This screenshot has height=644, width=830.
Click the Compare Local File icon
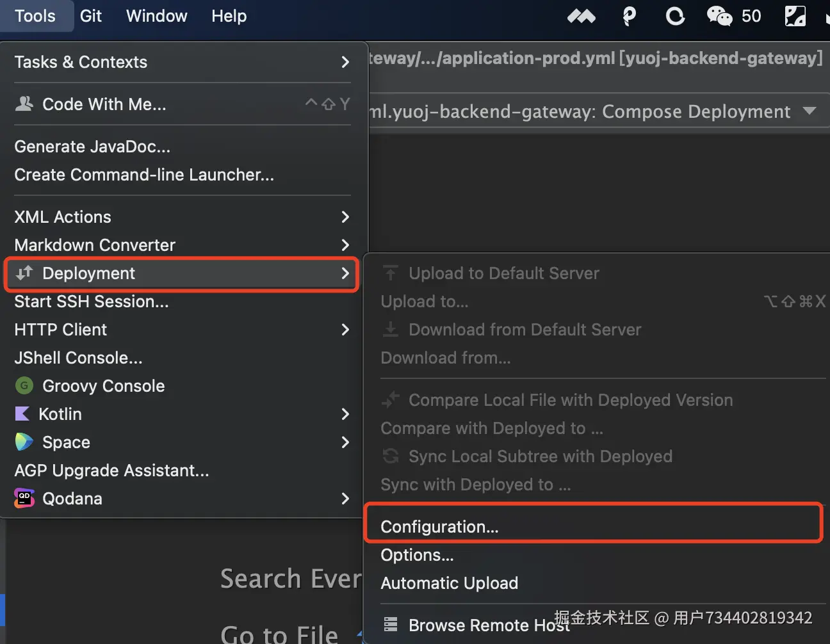391,400
